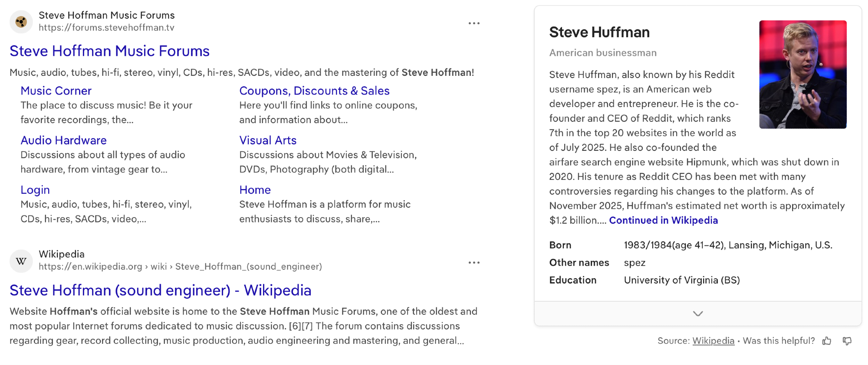
Task: Open the Steve Hoffman Music Forums title link
Action: [x=109, y=51]
